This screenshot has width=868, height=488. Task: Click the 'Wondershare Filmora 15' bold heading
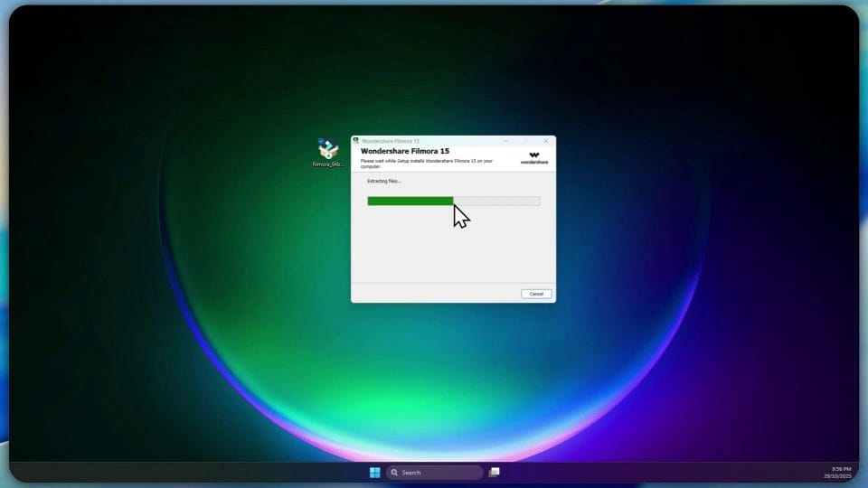point(405,151)
